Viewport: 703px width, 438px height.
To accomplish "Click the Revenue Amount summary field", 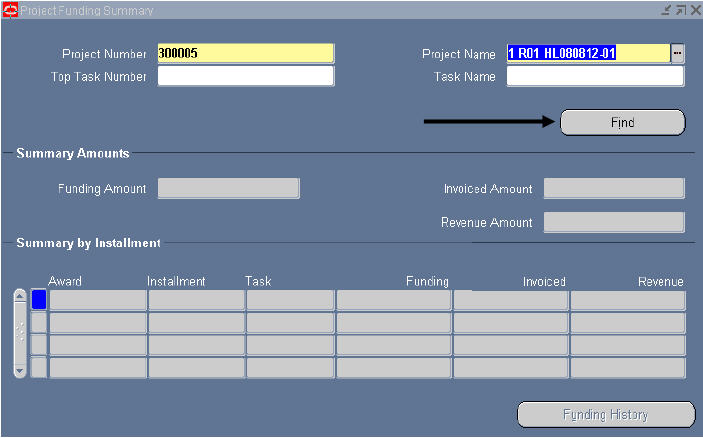I will pyautogui.click(x=614, y=222).
